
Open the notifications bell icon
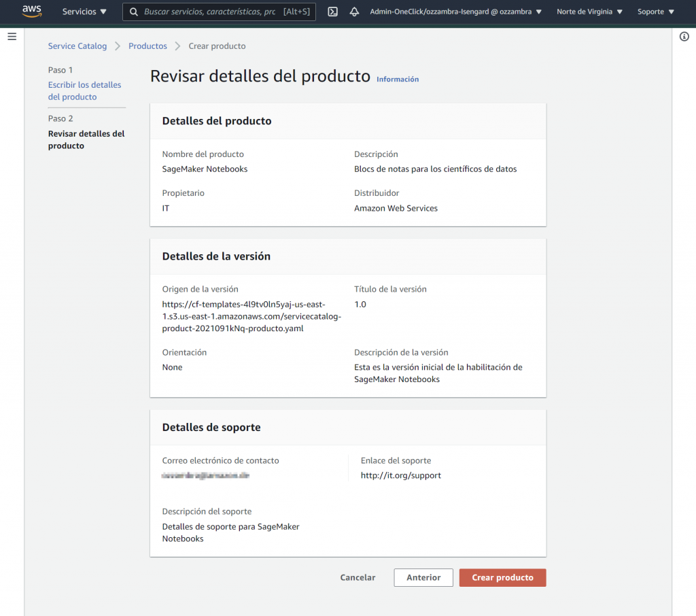pos(354,12)
